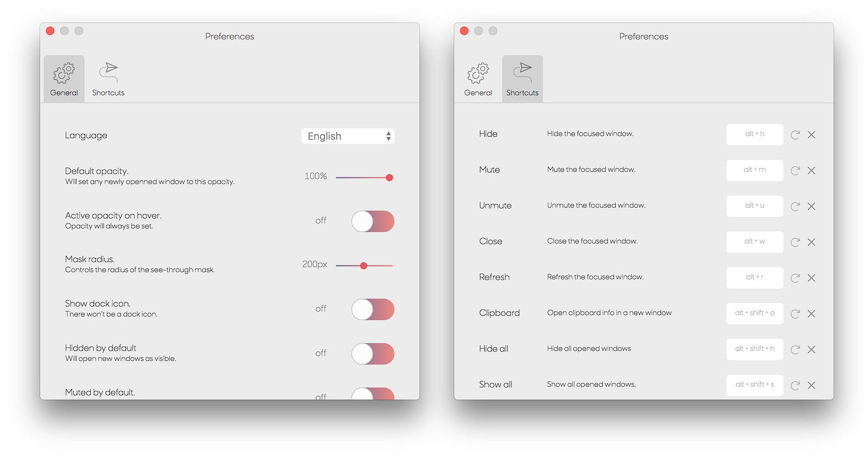Viewport: 868px width, 457px height.
Task: Reset the Clipboard shortcut
Action: tap(795, 314)
